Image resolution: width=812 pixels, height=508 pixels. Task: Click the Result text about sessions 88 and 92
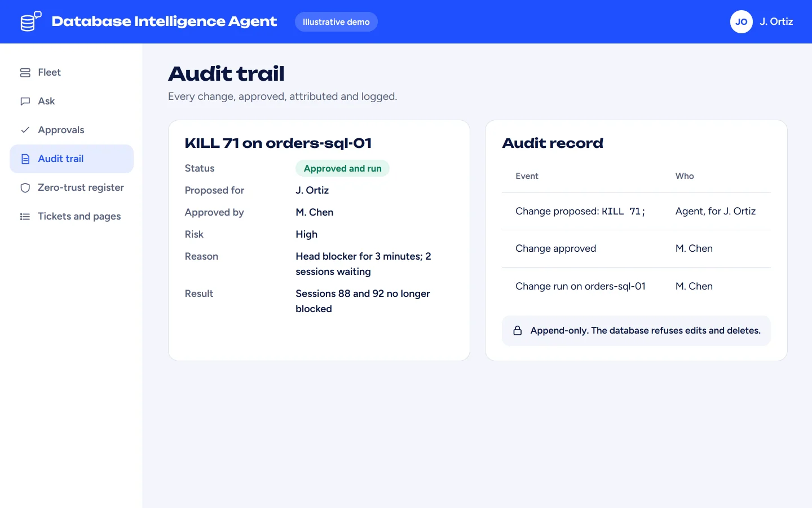[x=363, y=301]
